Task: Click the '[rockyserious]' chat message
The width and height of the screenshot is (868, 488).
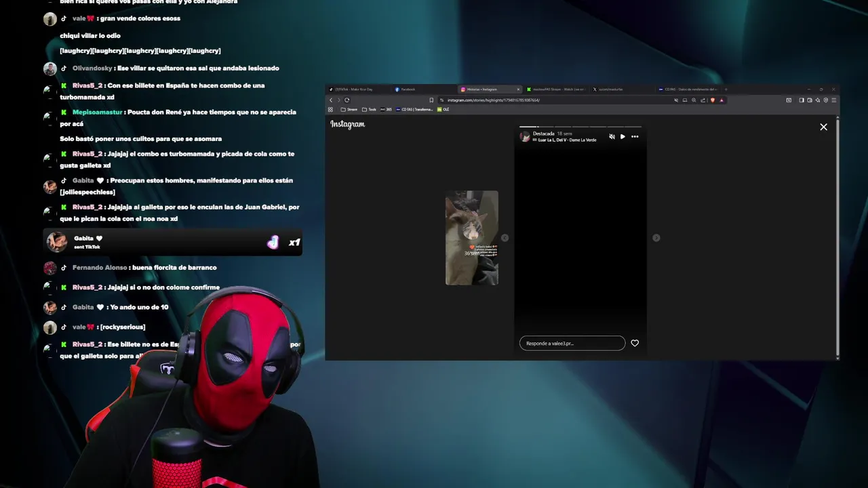Action: 122,327
